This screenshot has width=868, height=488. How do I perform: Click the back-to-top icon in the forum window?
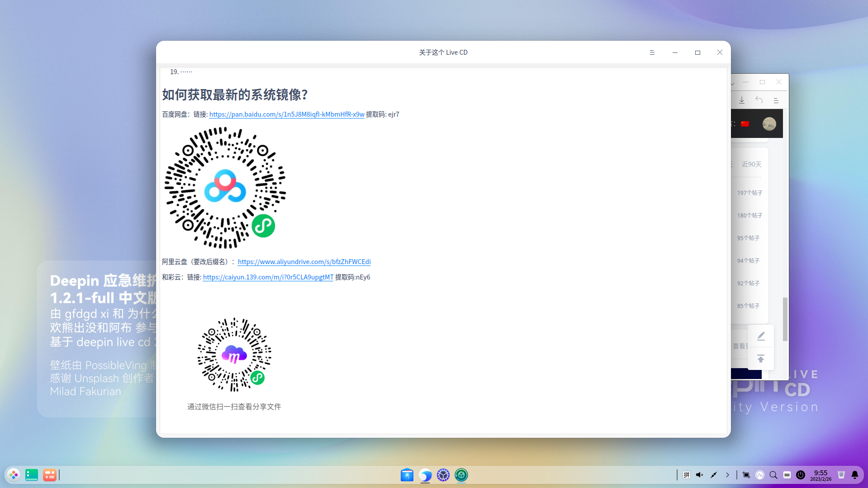click(x=760, y=358)
